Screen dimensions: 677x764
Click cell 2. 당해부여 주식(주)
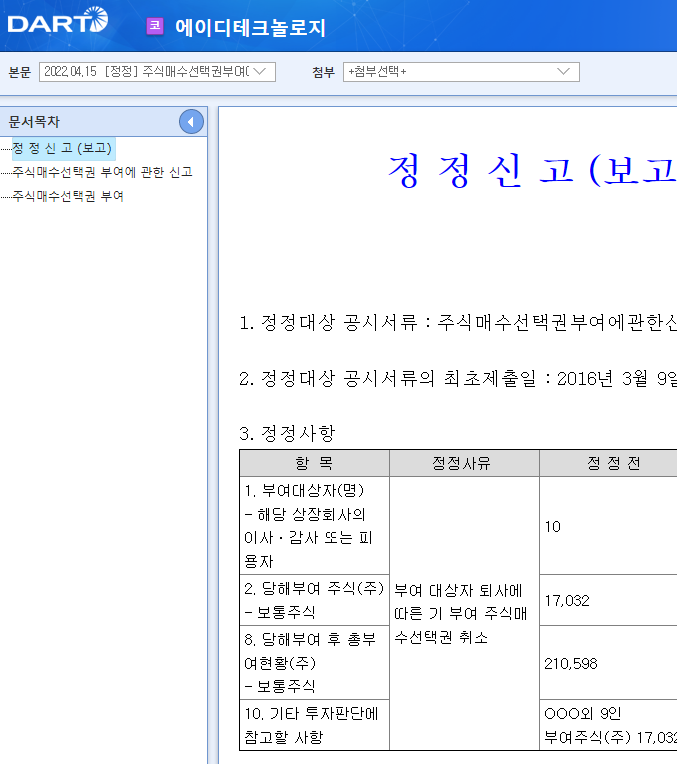314,600
